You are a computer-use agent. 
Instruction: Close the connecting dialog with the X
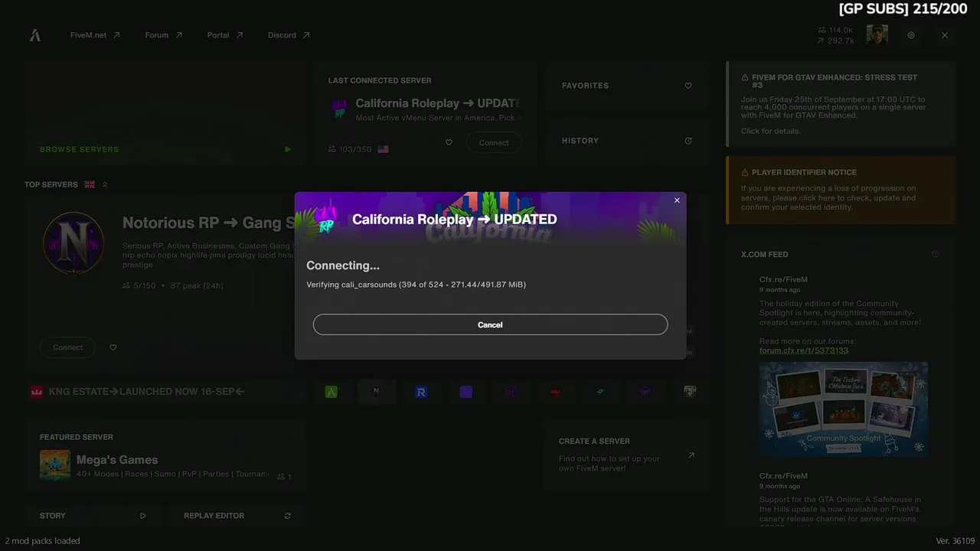click(x=677, y=201)
